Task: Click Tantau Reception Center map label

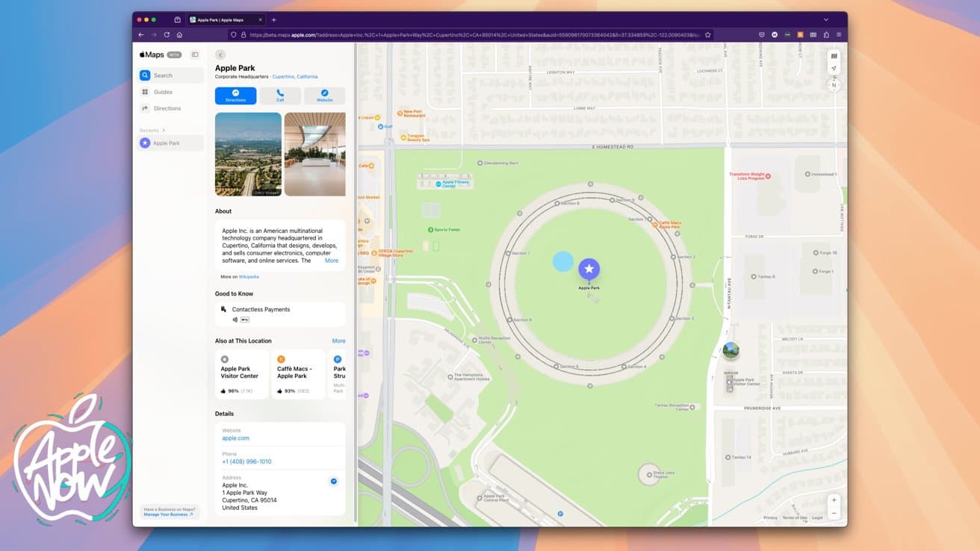Action: point(672,407)
